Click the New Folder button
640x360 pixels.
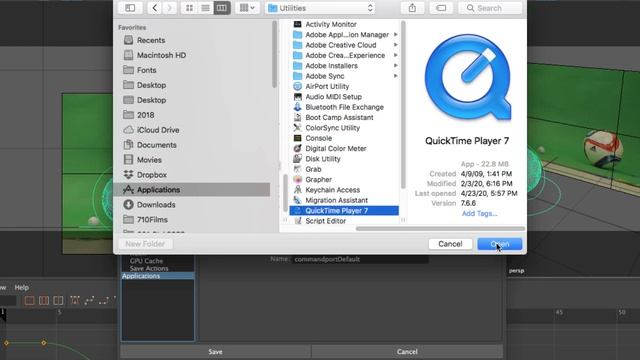tap(145, 244)
